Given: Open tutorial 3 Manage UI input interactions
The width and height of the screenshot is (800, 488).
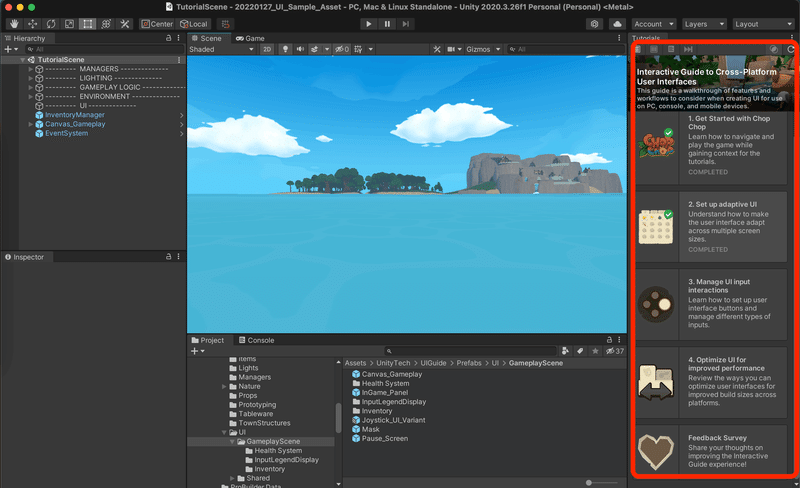Looking at the screenshot, I should tap(711, 305).
